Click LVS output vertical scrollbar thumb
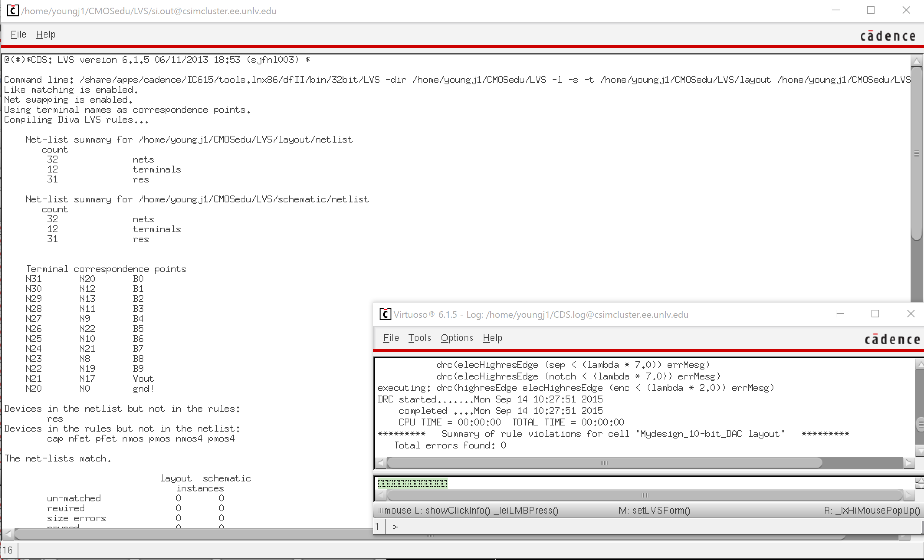 click(x=916, y=153)
